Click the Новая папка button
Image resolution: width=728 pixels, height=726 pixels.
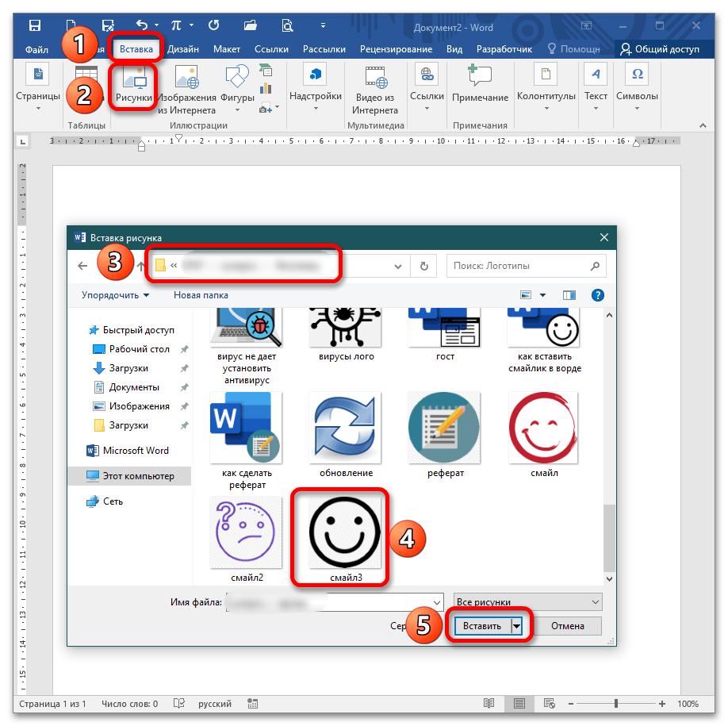pos(201,295)
